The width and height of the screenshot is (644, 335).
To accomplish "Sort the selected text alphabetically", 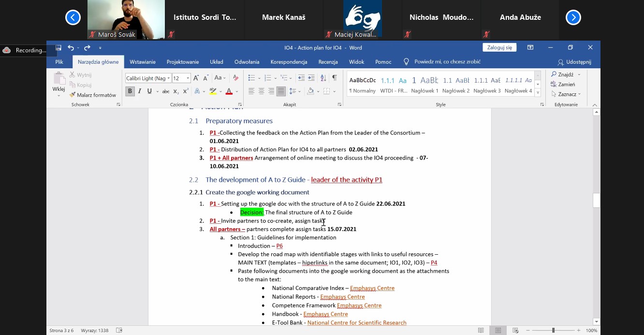I will [x=323, y=78].
